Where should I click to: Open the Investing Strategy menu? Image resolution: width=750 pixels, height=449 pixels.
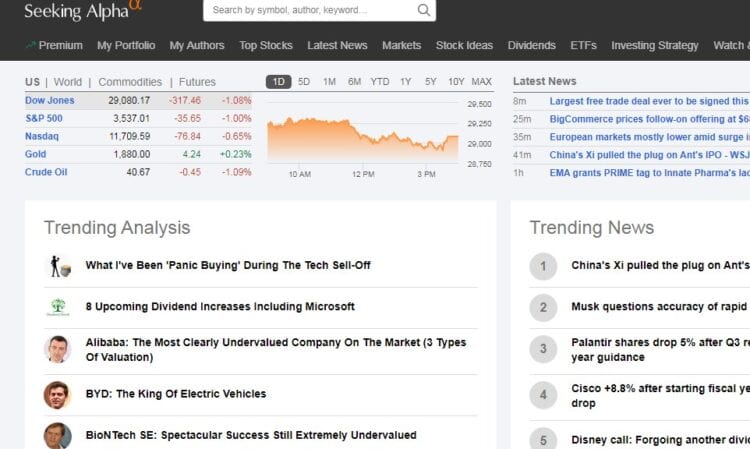(655, 45)
